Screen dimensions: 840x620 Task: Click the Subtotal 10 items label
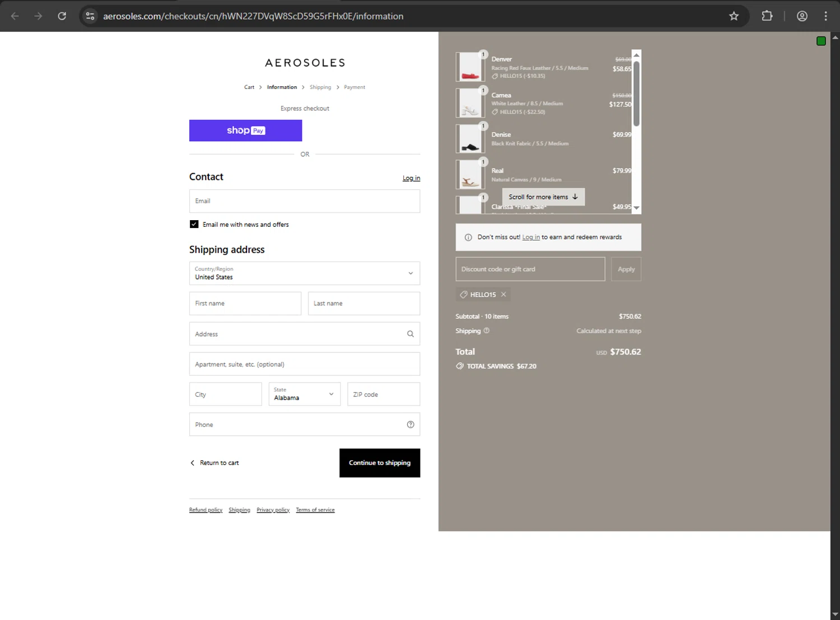482,316
